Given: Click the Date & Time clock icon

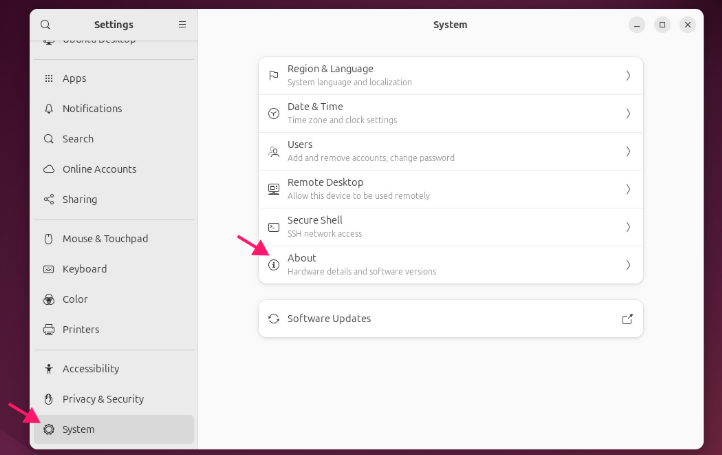Looking at the screenshot, I should point(274,113).
